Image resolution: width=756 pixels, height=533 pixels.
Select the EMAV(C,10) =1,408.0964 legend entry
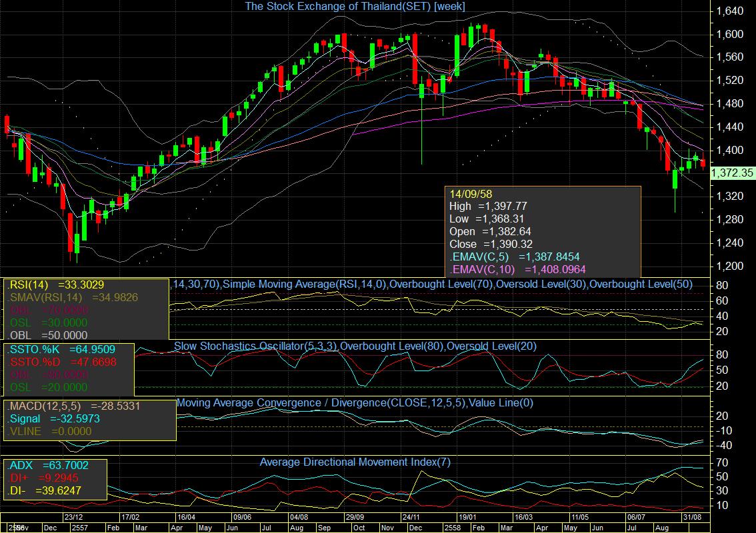click(x=517, y=269)
